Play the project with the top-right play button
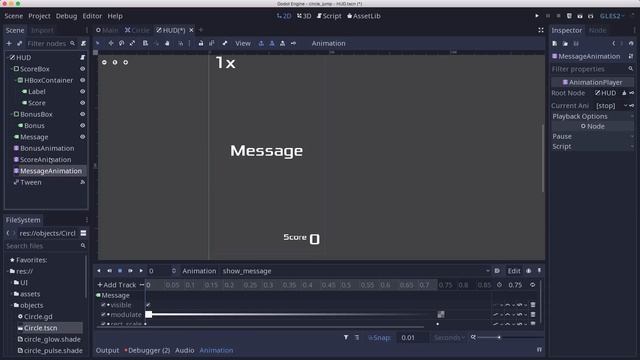 tap(537, 16)
